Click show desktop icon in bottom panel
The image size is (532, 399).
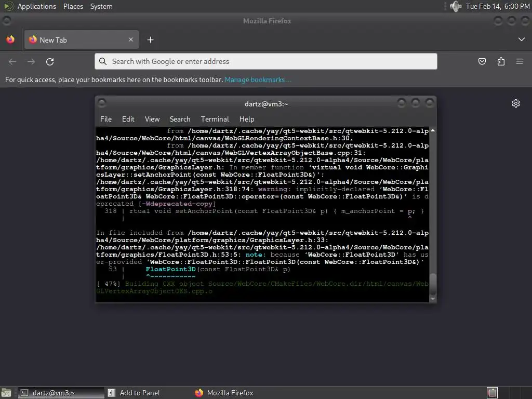[x=6, y=393]
